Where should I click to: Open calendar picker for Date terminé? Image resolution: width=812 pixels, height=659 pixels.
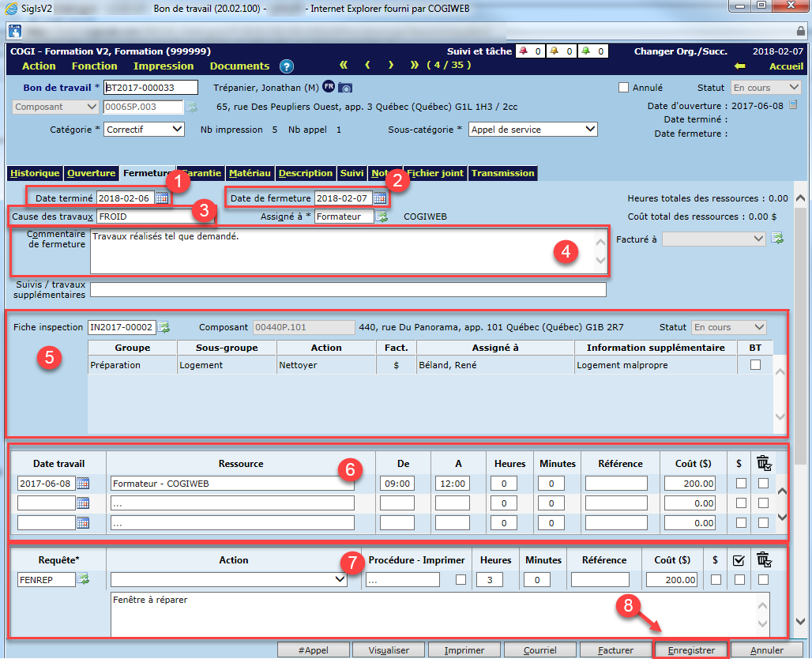[162, 198]
